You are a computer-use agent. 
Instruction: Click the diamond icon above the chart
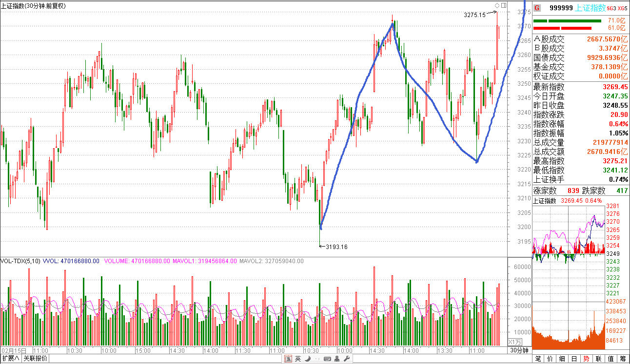point(497,5)
